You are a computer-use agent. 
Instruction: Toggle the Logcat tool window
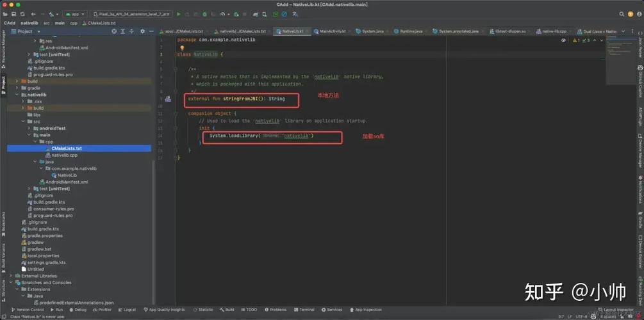click(127, 310)
